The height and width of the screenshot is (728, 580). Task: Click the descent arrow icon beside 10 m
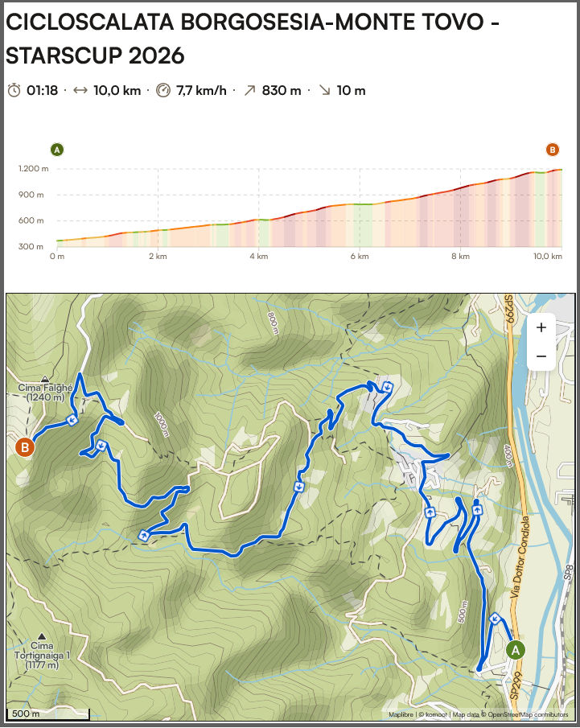(324, 90)
